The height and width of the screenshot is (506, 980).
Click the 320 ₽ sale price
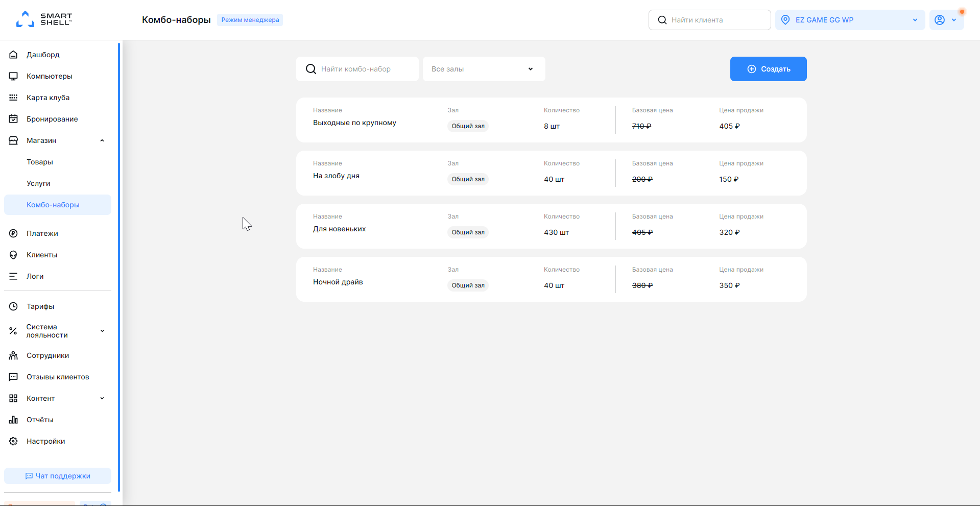(x=729, y=232)
